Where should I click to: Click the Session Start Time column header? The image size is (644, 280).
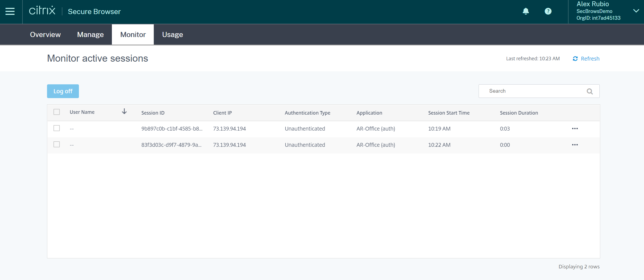tap(449, 113)
